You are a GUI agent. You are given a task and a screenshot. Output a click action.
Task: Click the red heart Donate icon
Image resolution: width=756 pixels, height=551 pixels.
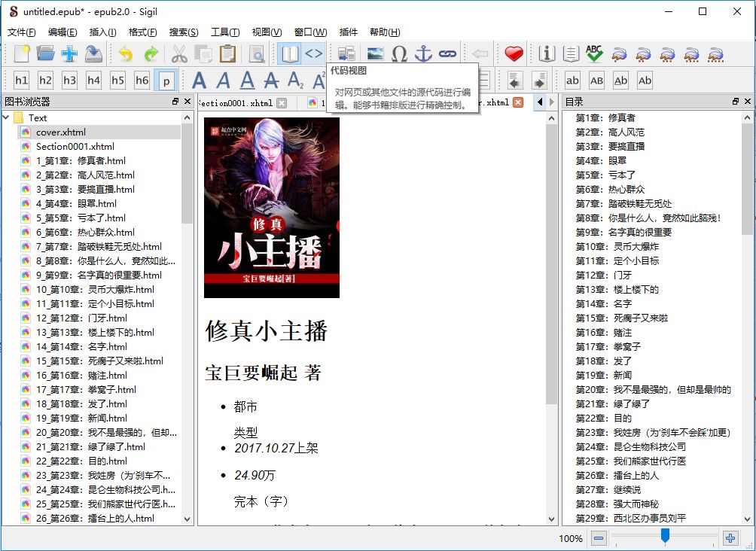click(x=514, y=54)
